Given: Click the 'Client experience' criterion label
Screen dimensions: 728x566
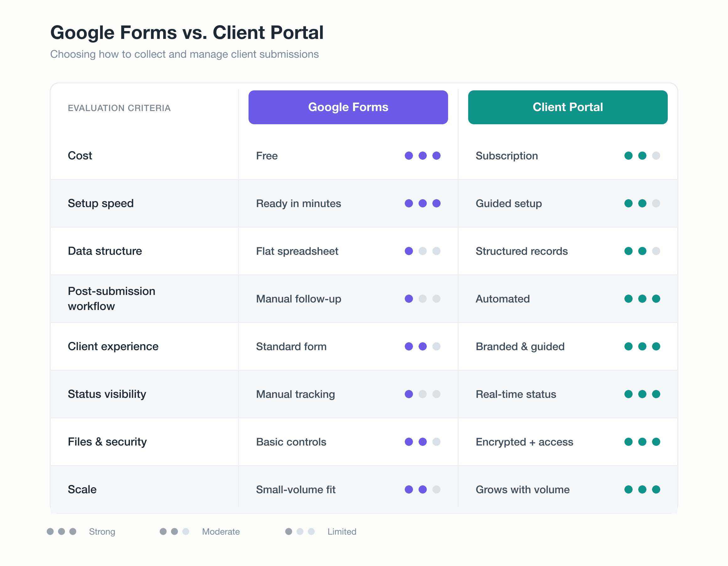Looking at the screenshot, I should (113, 346).
